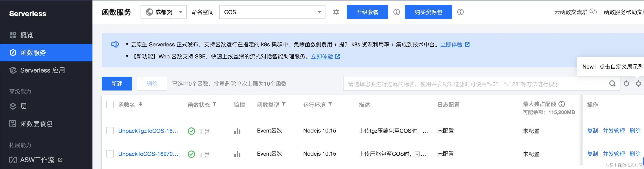Click the ASW工作流 icon
The height and width of the screenshot is (169, 644).
tap(13, 160)
